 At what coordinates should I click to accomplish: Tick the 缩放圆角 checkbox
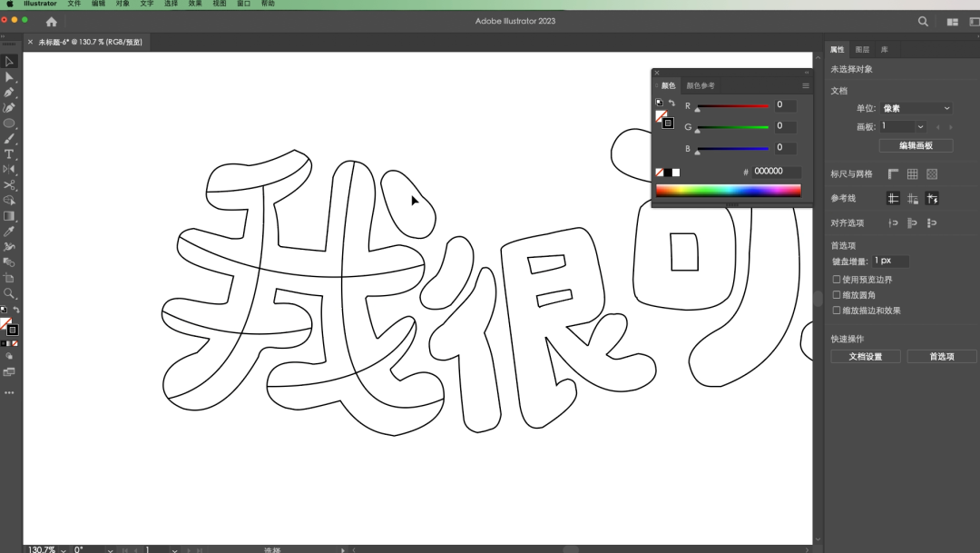(x=837, y=295)
